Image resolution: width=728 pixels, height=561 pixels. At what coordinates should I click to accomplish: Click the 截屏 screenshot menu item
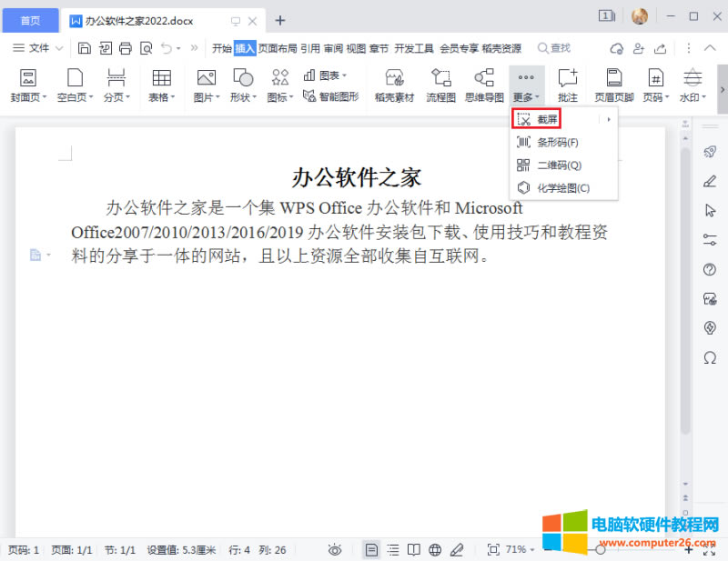pos(548,119)
